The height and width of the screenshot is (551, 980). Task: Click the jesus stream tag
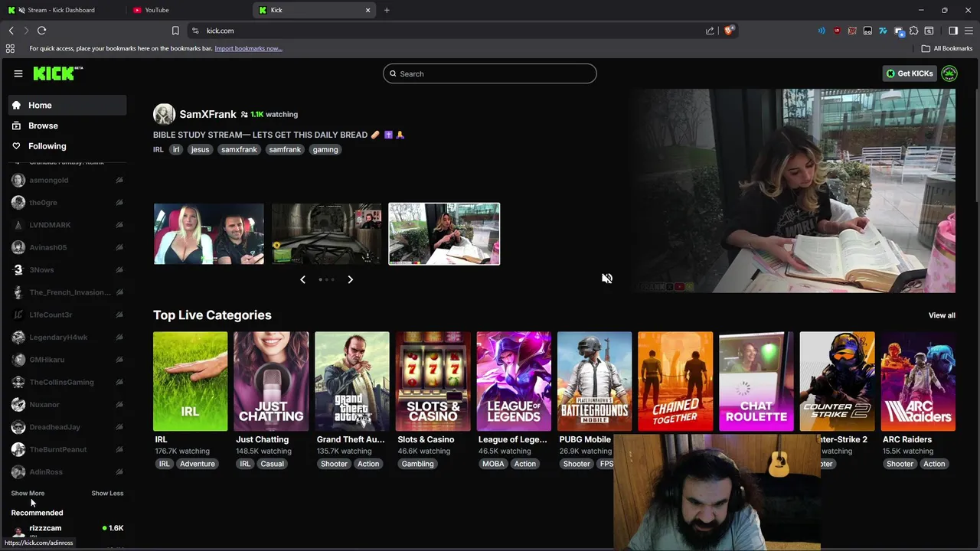pos(200,149)
